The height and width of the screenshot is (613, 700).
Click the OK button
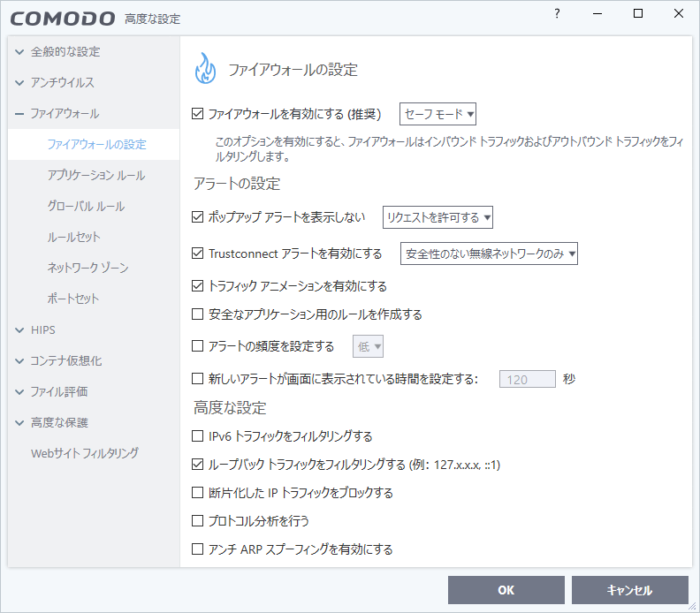point(506,590)
